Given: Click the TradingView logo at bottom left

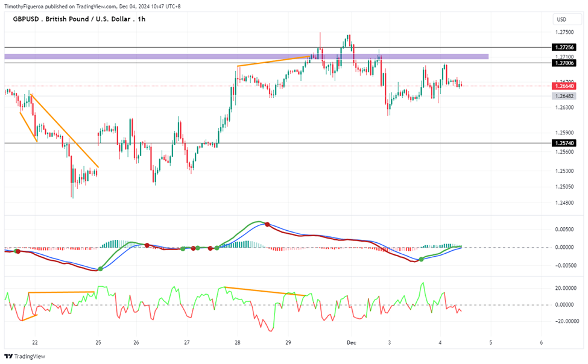Looking at the screenshot, I should (x=25, y=356).
